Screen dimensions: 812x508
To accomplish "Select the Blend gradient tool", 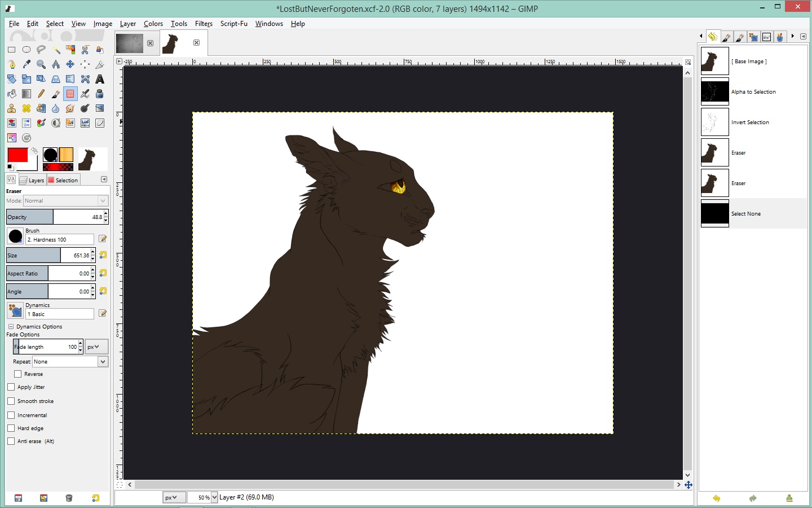I will [27, 94].
